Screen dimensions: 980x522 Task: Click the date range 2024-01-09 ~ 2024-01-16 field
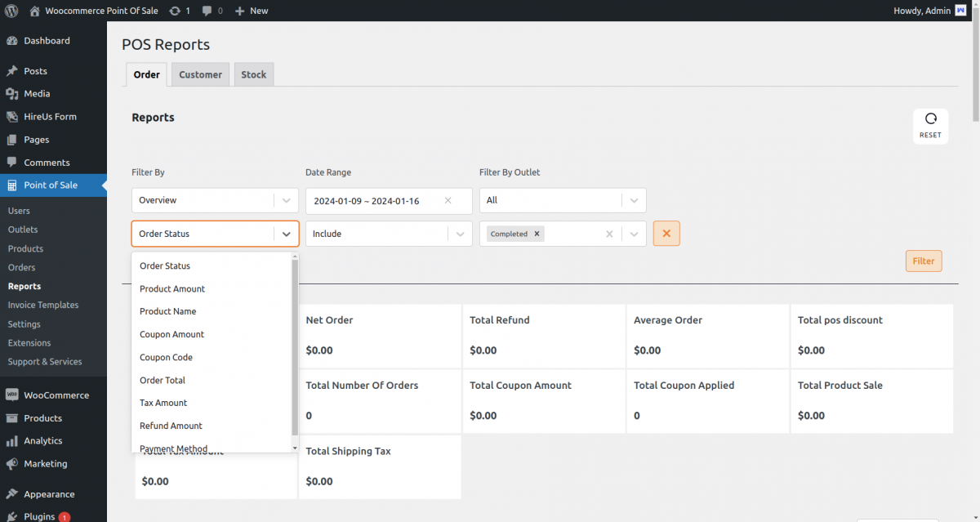tap(389, 201)
